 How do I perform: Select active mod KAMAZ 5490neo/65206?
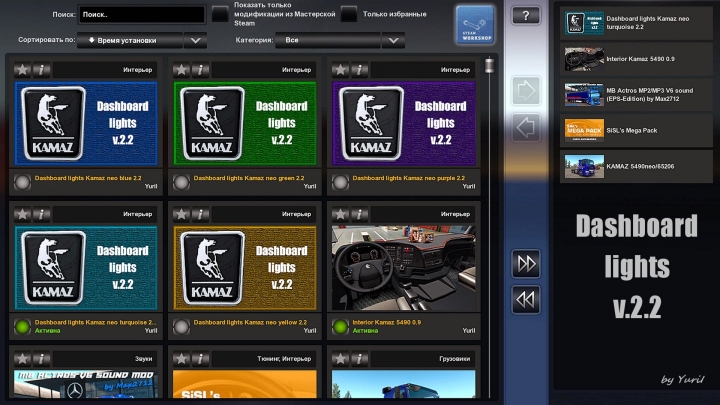636,166
